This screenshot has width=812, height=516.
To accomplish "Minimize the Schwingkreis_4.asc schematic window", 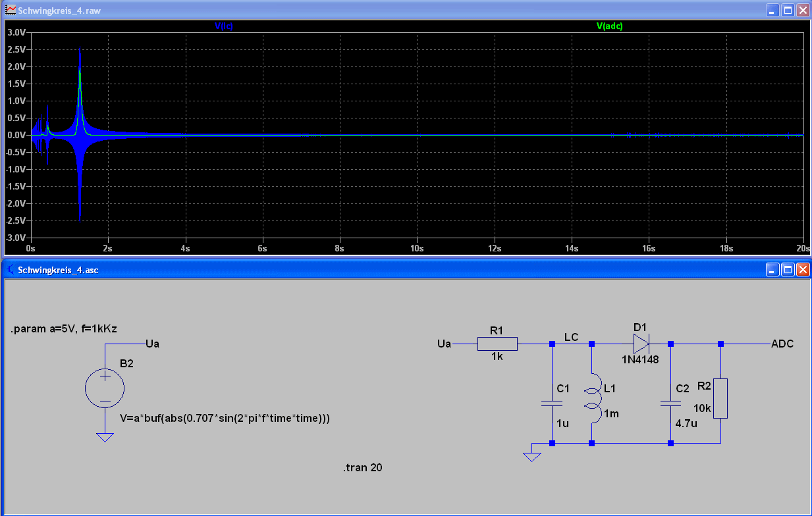I will tap(772, 270).
